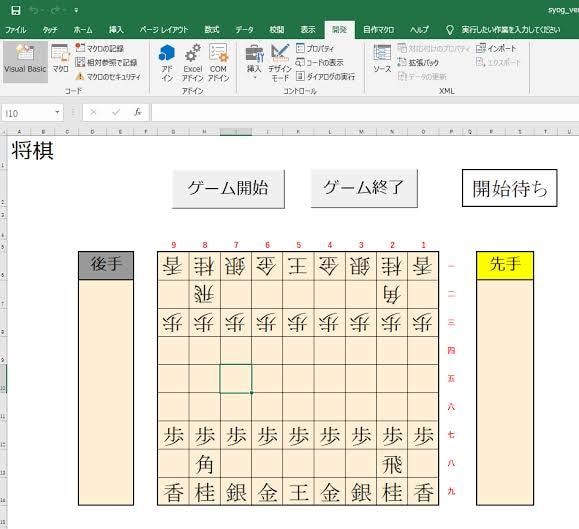Click the board column number 9 label
Screen dimensions: 579x529
[174, 245]
